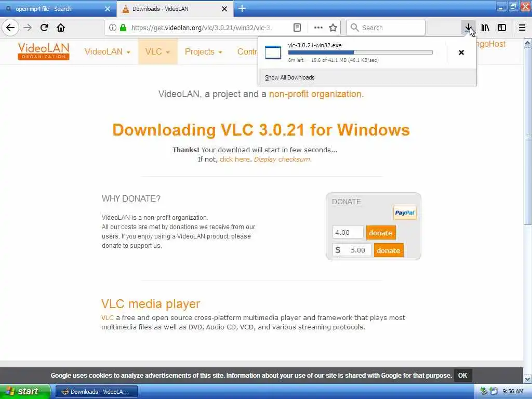Open the Display checksum link
Screen dimensions: 532x399
[282, 159]
